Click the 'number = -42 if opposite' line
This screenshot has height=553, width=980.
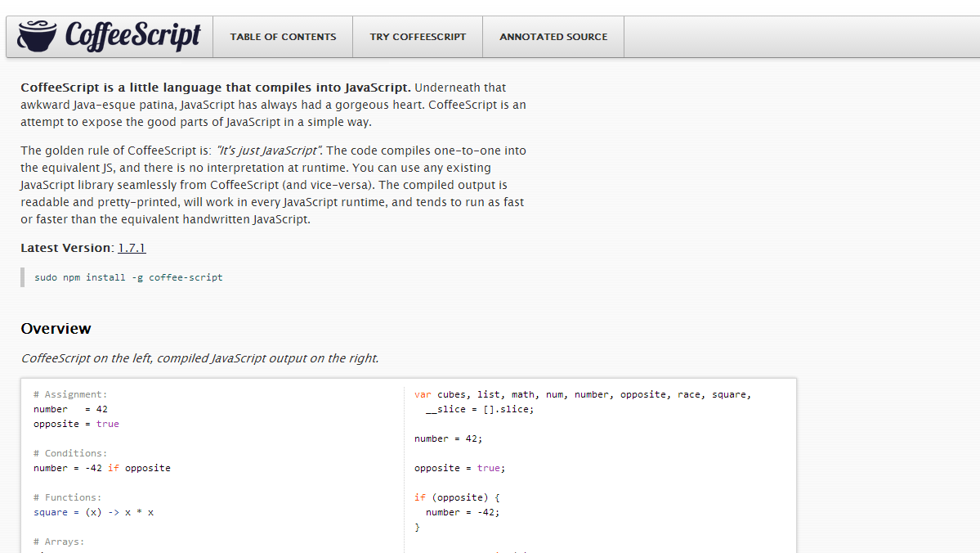pyautogui.click(x=102, y=468)
